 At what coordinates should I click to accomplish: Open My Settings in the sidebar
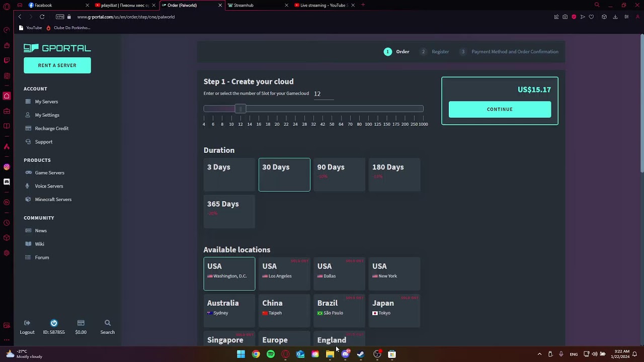[x=47, y=115]
